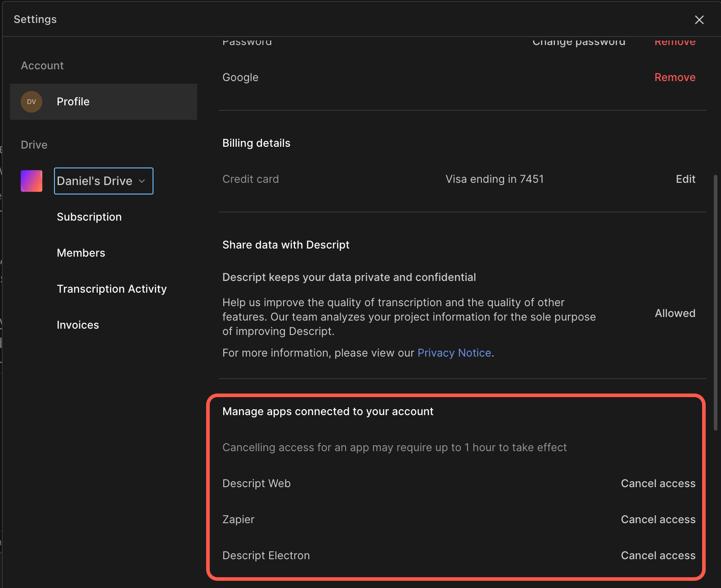The height and width of the screenshot is (588, 721).
Task: Toggle the Allowed data sharing setting
Action: (x=675, y=313)
